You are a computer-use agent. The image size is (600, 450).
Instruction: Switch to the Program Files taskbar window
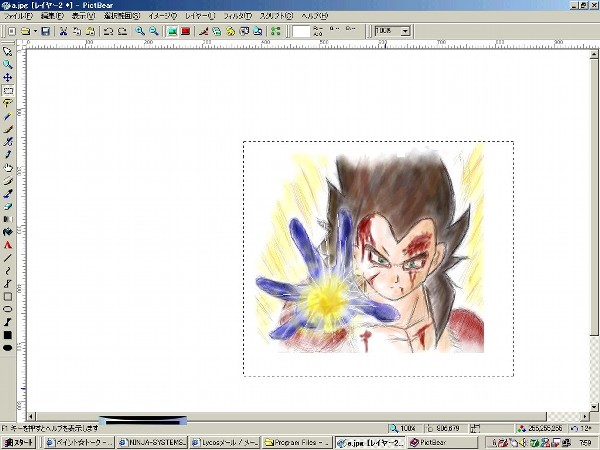click(298, 442)
